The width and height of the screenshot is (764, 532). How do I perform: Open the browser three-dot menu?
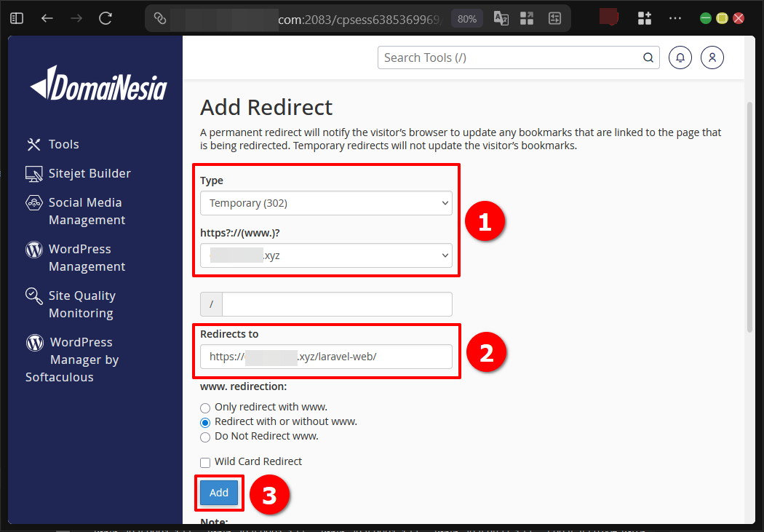click(675, 17)
